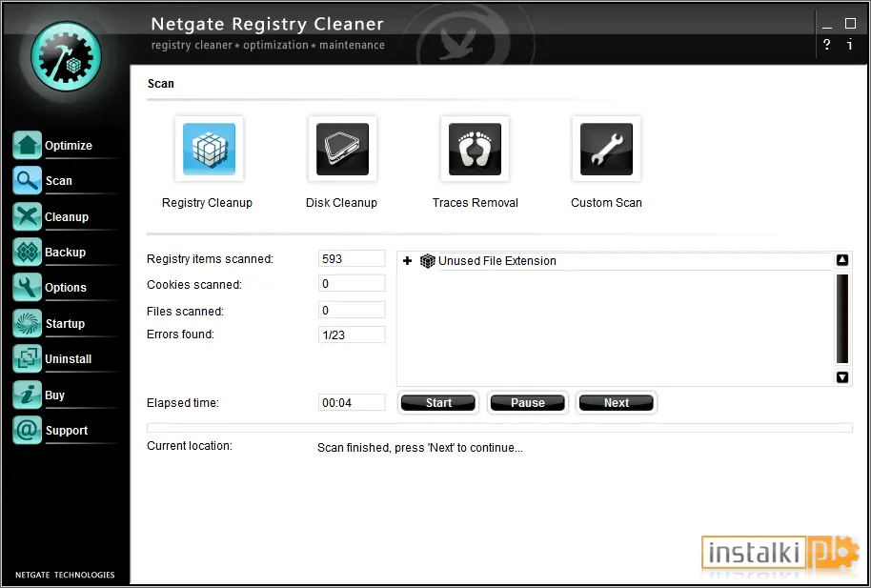Click the results list scrollbar thumb
The height and width of the screenshot is (588, 871).
click(x=842, y=318)
